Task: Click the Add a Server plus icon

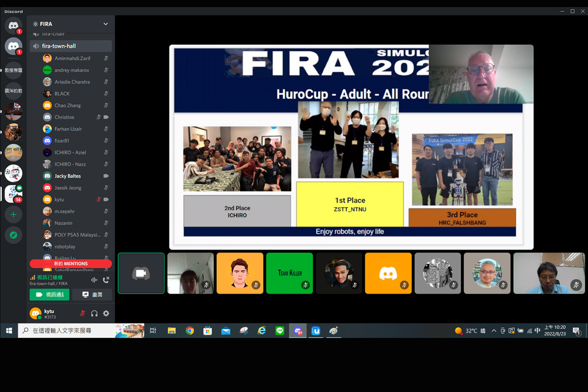Action: click(x=14, y=215)
